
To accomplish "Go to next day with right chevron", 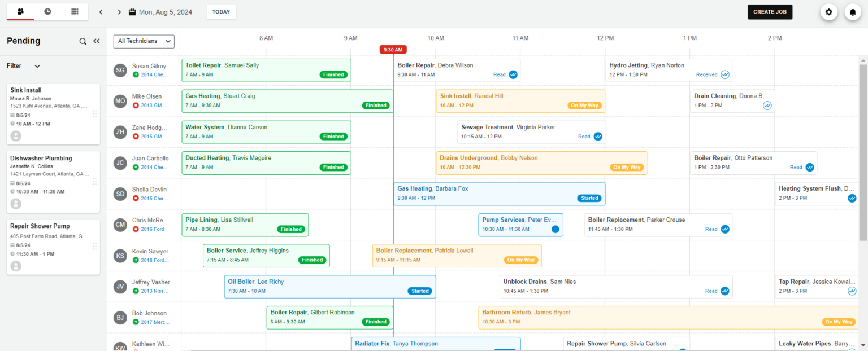I will (119, 12).
